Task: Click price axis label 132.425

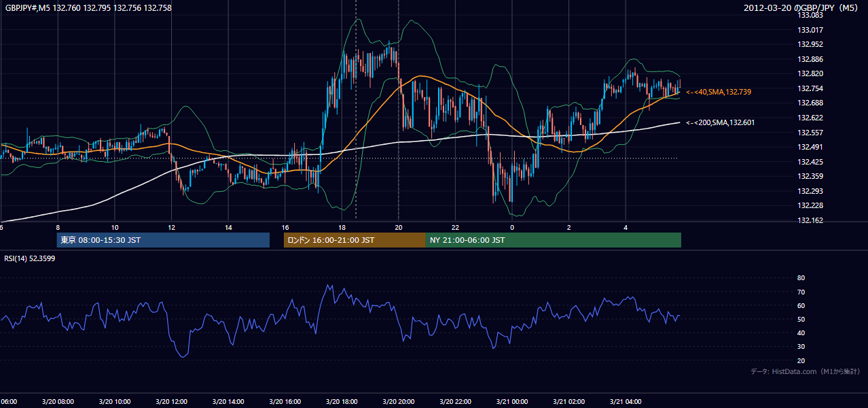Action: point(810,162)
